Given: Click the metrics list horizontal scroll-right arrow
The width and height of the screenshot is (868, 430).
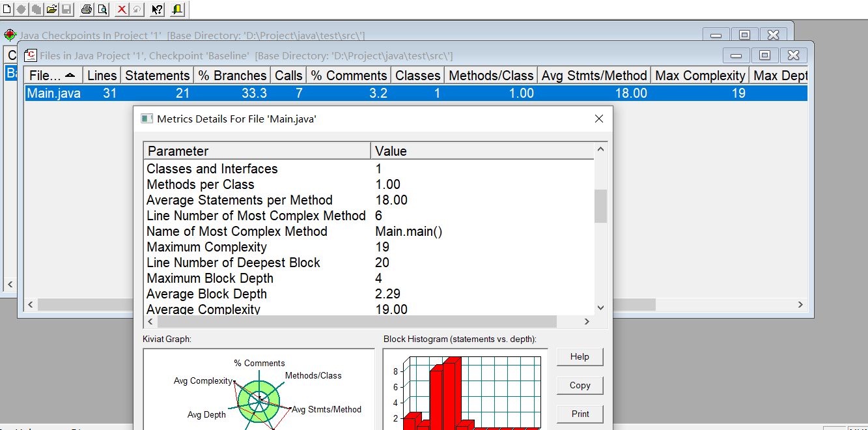Looking at the screenshot, I should click(x=587, y=321).
